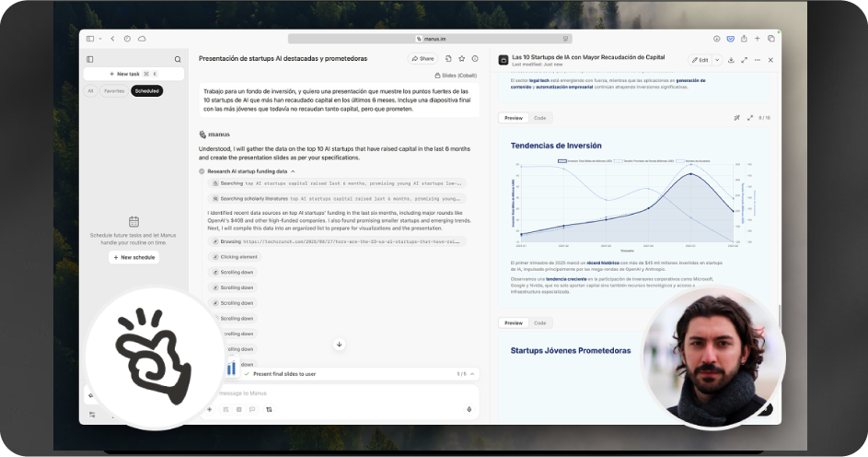Expand slide 8 with the fullscreen arrows

pos(750,118)
